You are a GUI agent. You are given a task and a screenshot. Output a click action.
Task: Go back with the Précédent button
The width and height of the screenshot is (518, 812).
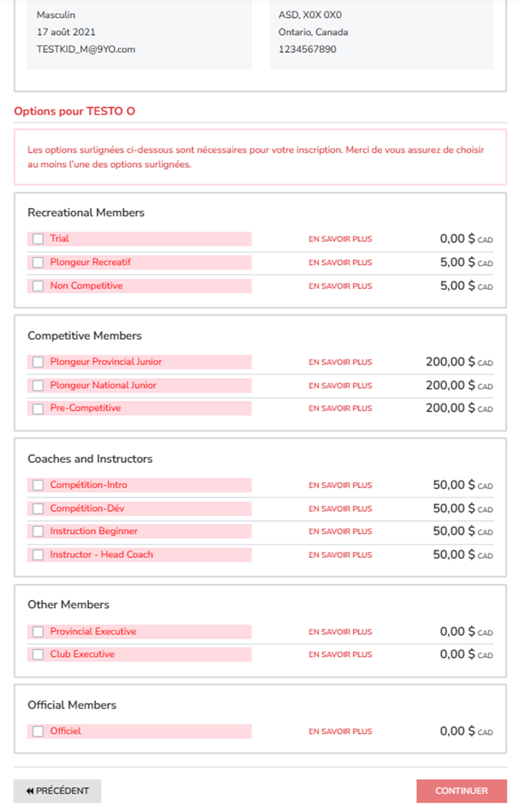(58, 791)
